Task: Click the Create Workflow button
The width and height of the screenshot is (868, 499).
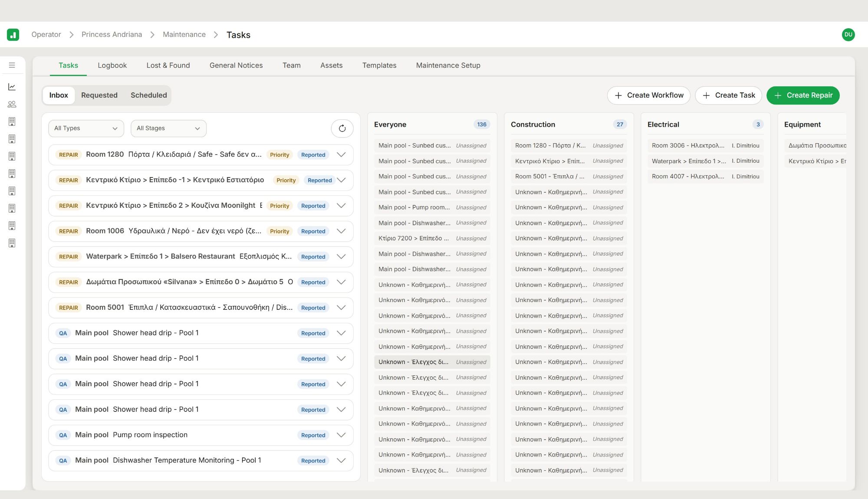Action: click(x=649, y=95)
